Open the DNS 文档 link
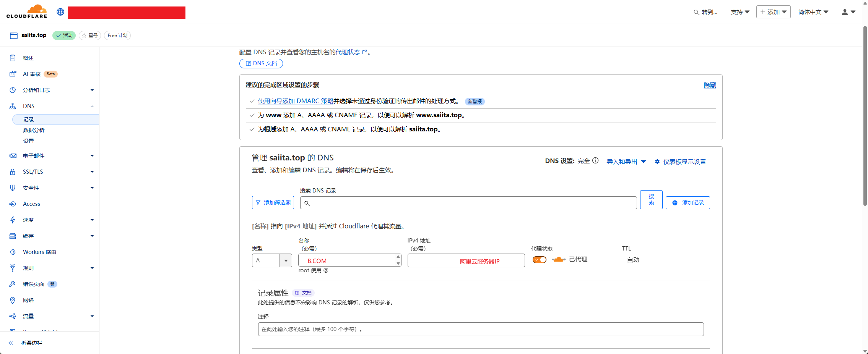 pyautogui.click(x=261, y=63)
